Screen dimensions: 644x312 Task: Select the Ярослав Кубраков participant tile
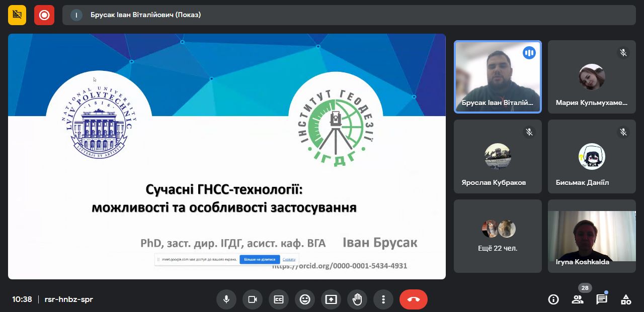pyautogui.click(x=498, y=156)
